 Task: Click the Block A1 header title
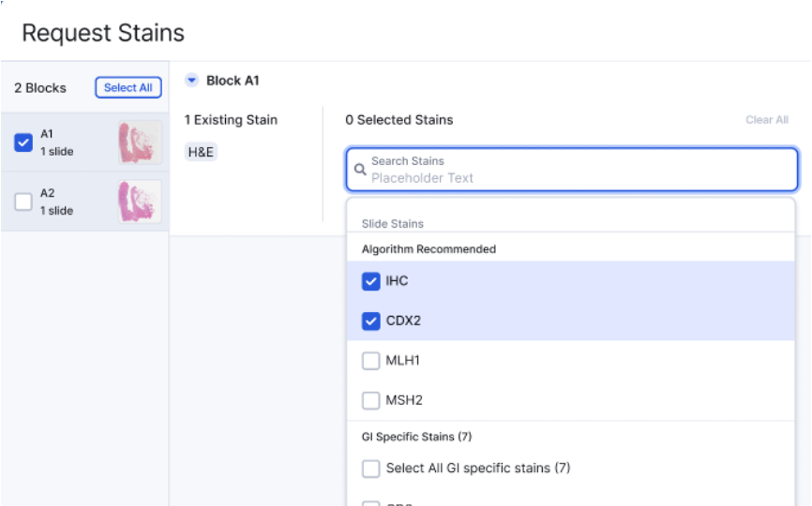coord(233,81)
